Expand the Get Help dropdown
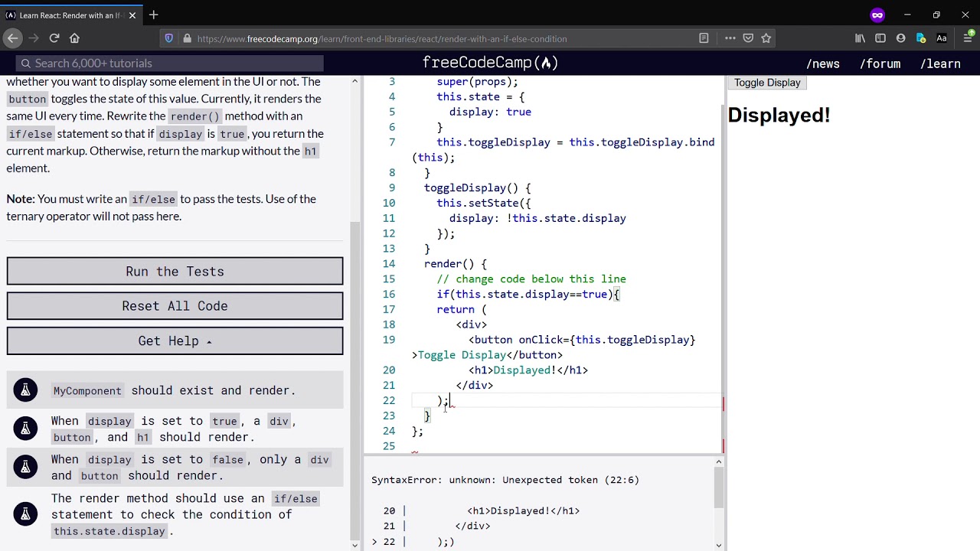 pyautogui.click(x=175, y=341)
